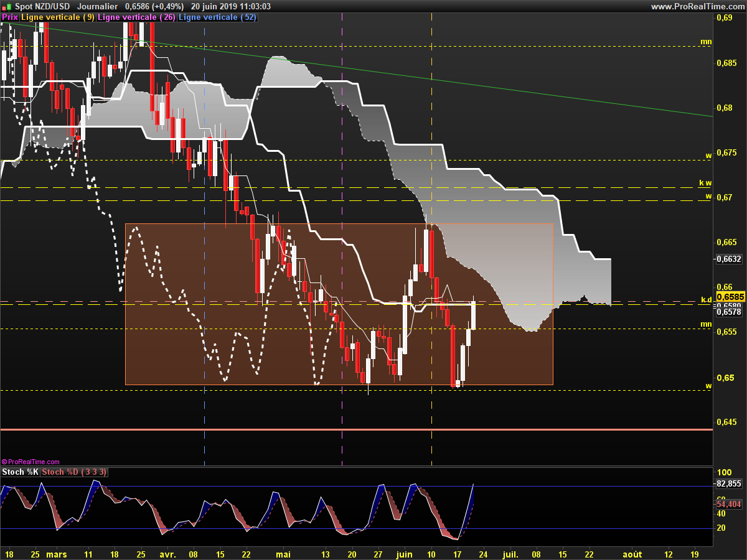747x560 pixels.
Task: Click the Spot NZD/USD instrument title
Action: [x=42, y=6]
